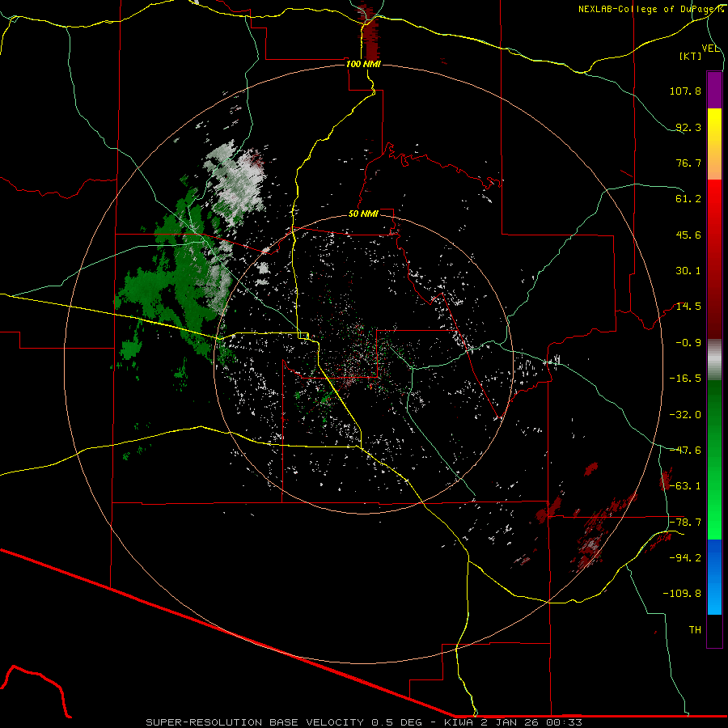The height and width of the screenshot is (728, 728).
Task: Click the 92.3 legend value
Action: 688,127
